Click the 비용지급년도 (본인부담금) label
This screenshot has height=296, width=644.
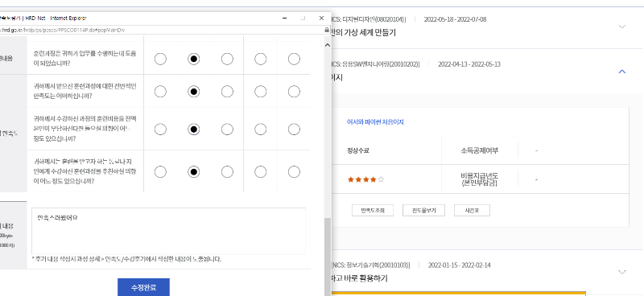coord(479,179)
